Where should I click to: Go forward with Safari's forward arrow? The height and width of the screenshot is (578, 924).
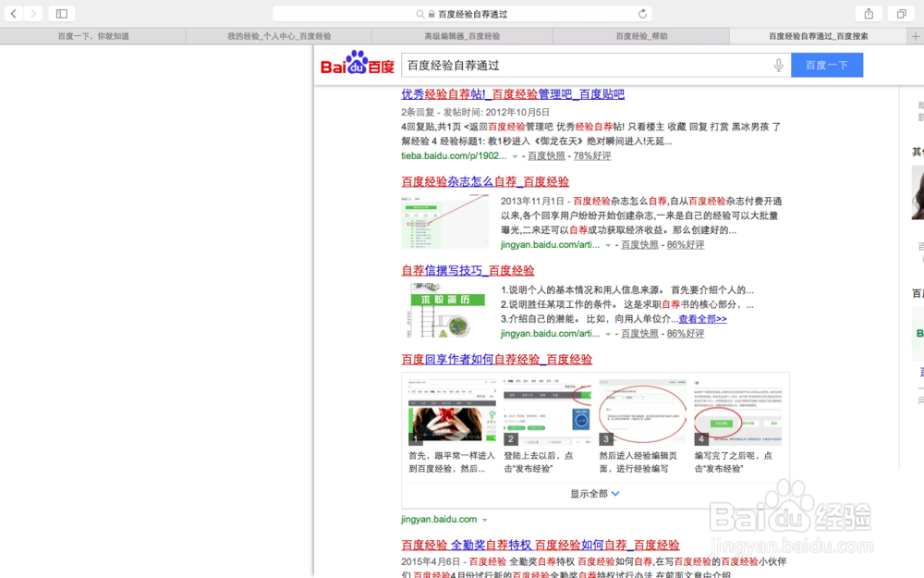(33, 14)
